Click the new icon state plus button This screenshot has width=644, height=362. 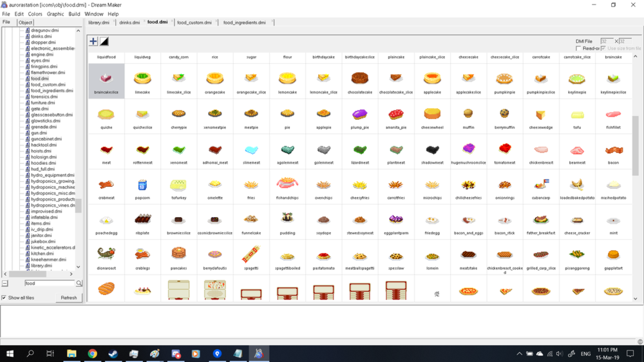tap(93, 41)
